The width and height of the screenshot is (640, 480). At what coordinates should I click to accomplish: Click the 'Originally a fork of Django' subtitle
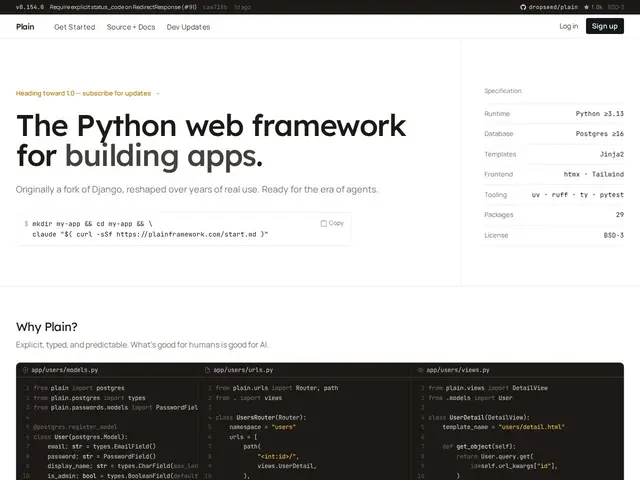pos(197,189)
